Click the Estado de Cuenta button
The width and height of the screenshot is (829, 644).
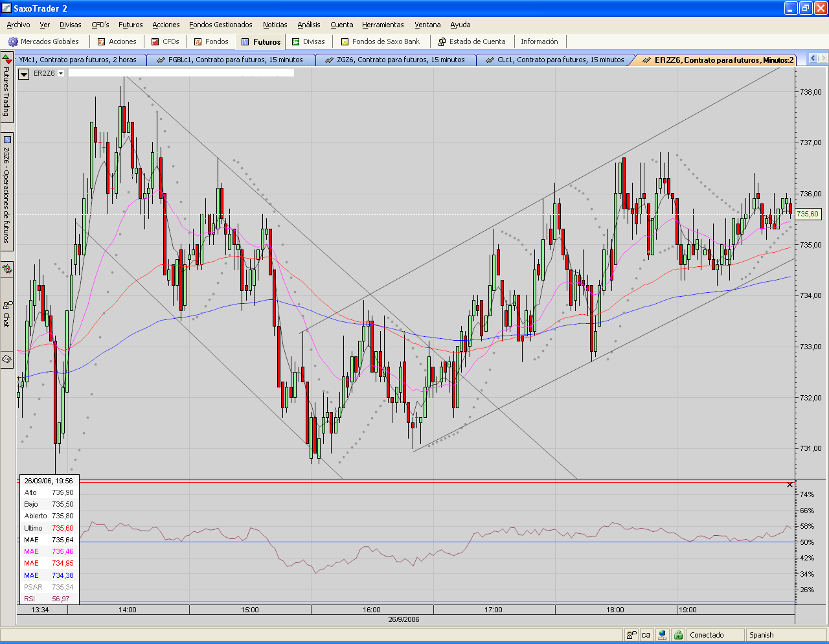click(472, 41)
